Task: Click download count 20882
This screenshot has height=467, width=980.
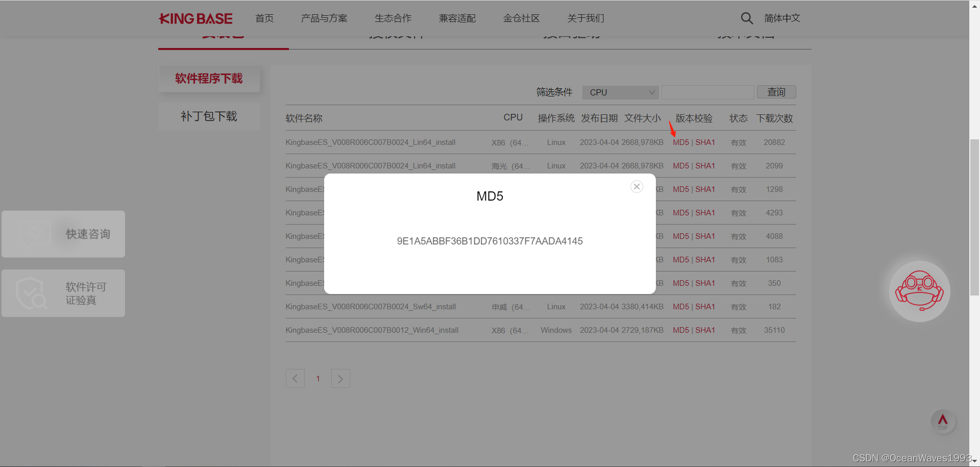Action: 774,142
